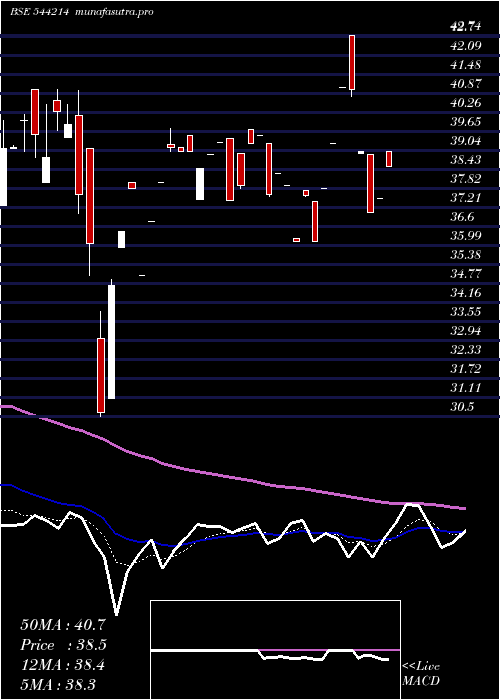
Task: Click the BSE 544214 ticker label
Action: pyautogui.click(x=39, y=12)
